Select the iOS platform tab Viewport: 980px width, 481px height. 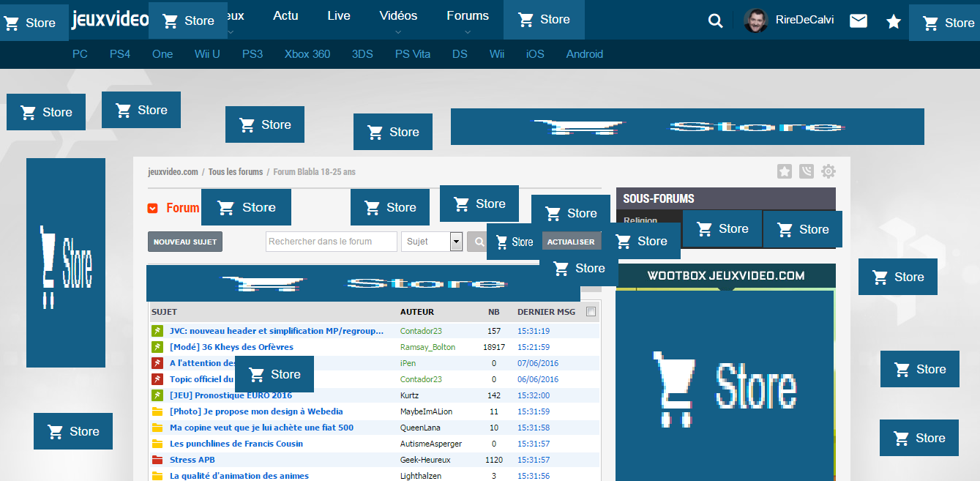coord(535,54)
